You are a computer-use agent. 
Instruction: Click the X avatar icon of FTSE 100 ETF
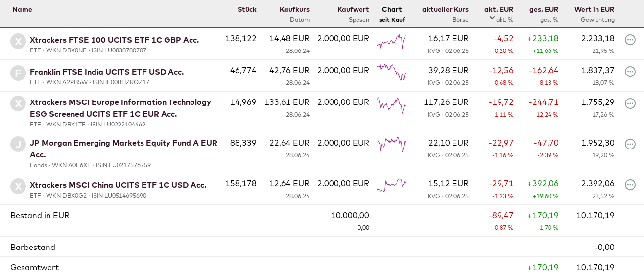click(18, 41)
